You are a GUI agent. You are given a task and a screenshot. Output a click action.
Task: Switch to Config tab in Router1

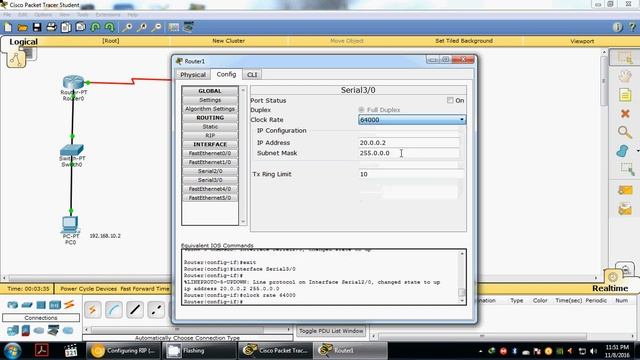[x=226, y=74]
